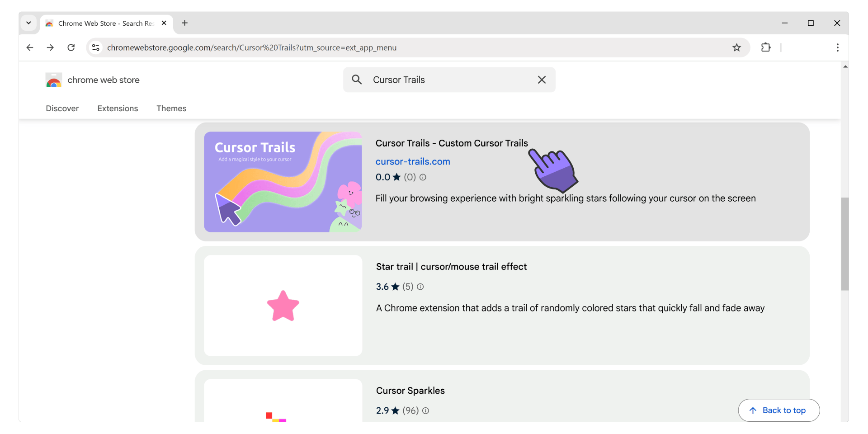Open the Extensions puzzle icon
The height and width of the screenshot is (434, 868).
click(x=766, y=47)
